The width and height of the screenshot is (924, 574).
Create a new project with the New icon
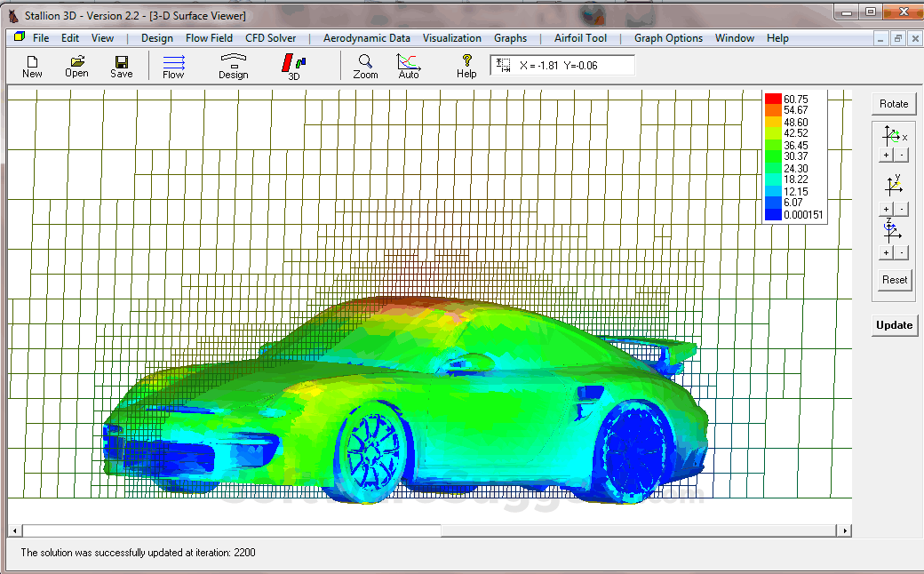(32, 65)
